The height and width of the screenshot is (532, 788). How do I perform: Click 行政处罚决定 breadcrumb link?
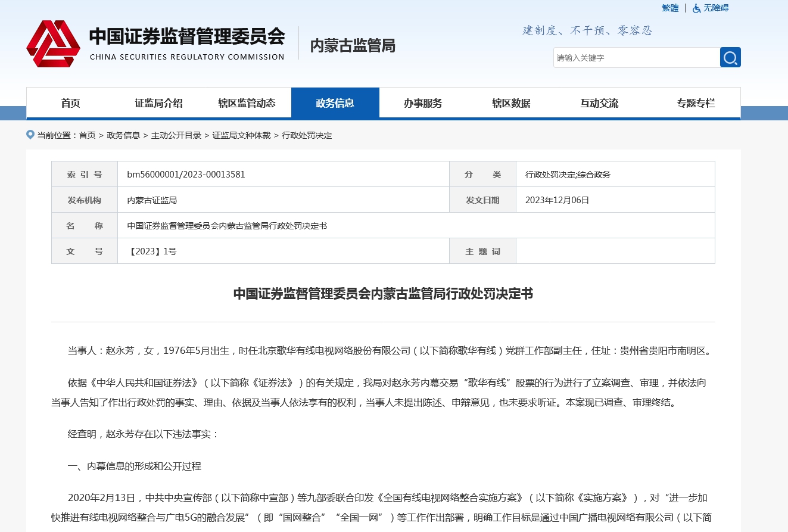point(307,135)
